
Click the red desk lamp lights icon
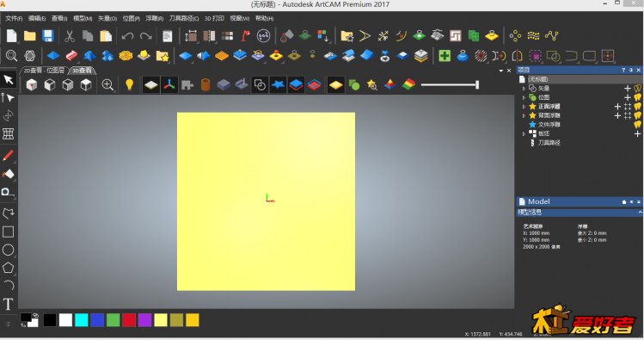click(245, 36)
